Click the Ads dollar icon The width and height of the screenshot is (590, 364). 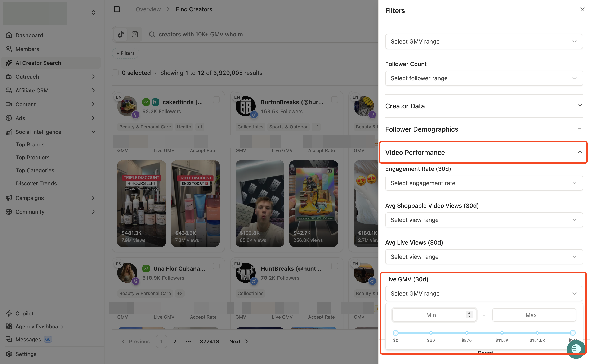click(9, 118)
